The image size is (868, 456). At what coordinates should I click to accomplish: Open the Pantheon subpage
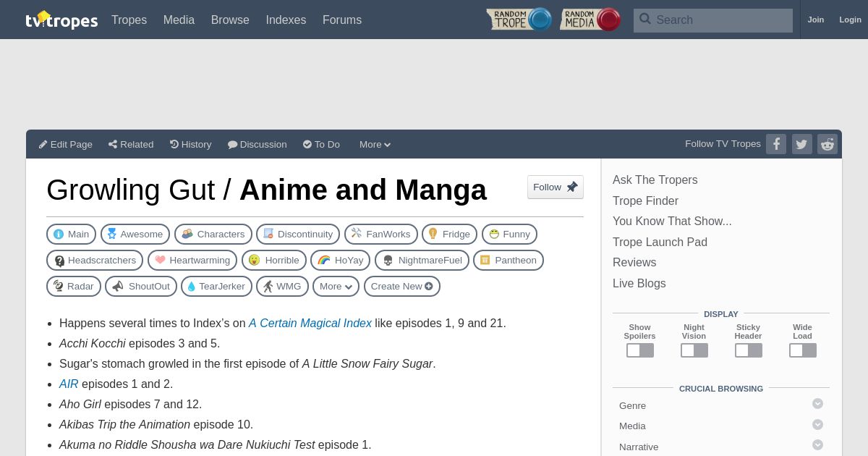(509, 261)
